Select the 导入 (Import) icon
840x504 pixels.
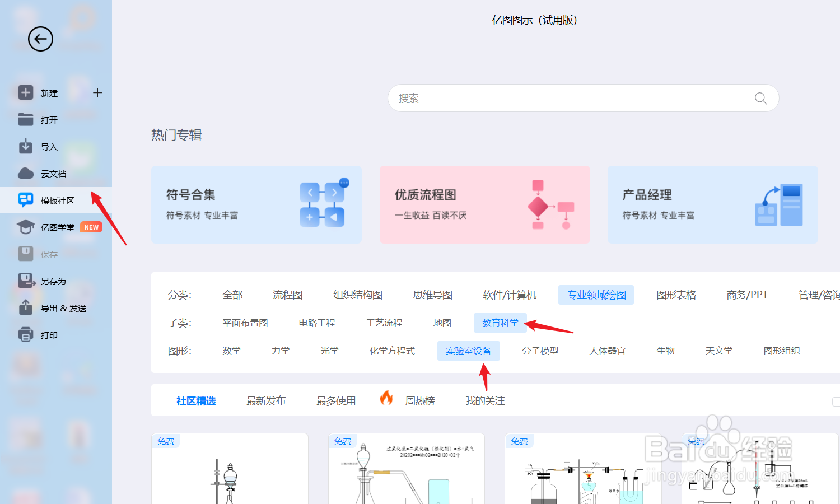26,146
